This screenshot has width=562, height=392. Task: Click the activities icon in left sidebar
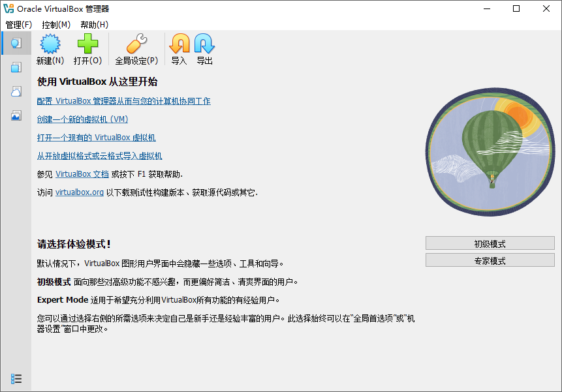pyautogui.click(x=15, y=116)
